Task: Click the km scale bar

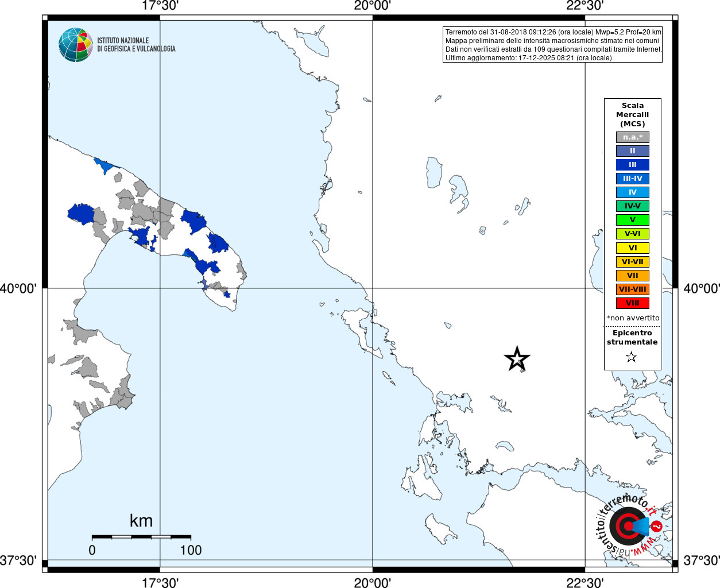Action: pyautogui.click(x=141, y=537)
